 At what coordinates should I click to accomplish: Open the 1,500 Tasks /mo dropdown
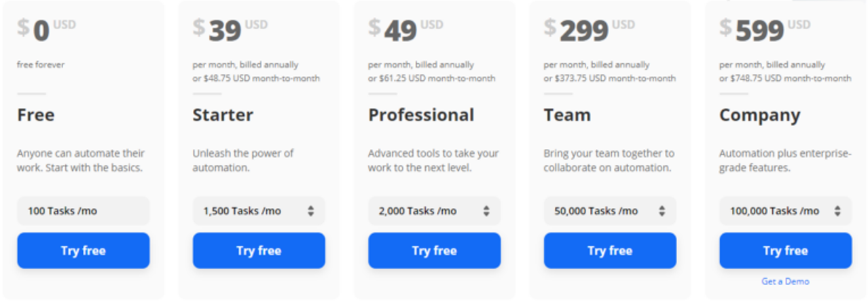[x=259, y=211]
